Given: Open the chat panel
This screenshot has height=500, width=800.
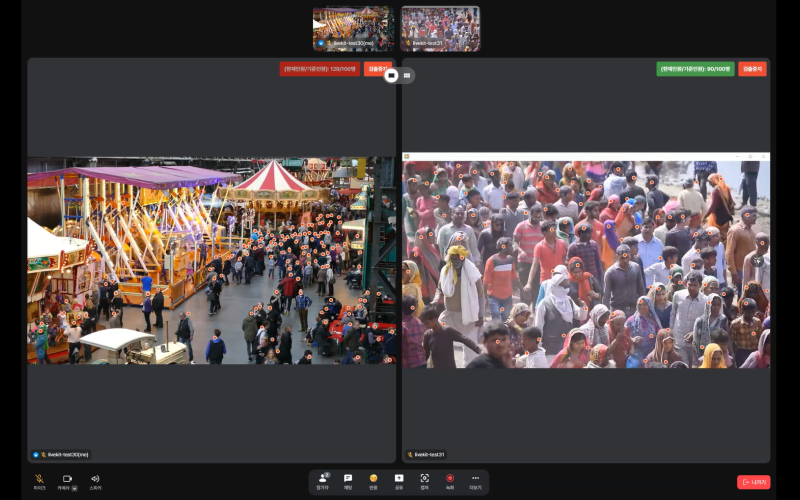Looking at the screenshot, I should pyautogui.click(x=348, y=479).
